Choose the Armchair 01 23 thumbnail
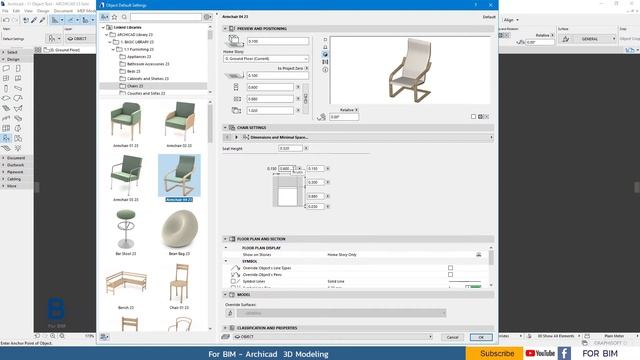Screen dimensions: 640x360 coord(126,122)
